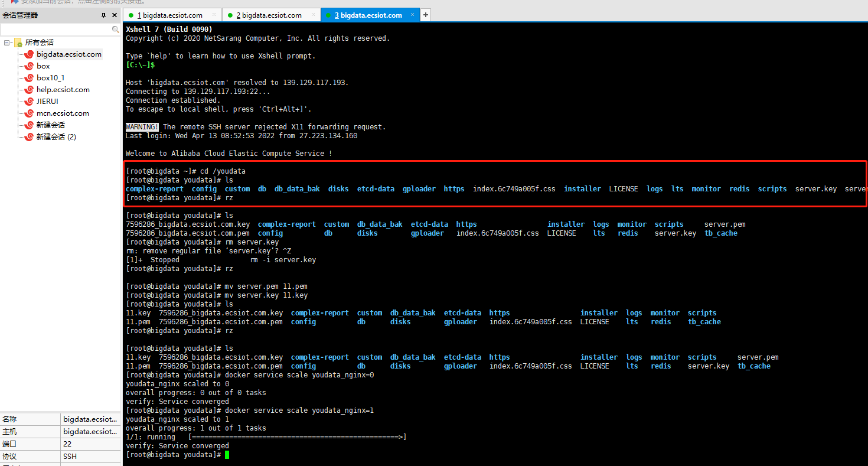This screenshot has height=466, width=868.
Task: Click the 名称 property label
Action: pos(9,419)
